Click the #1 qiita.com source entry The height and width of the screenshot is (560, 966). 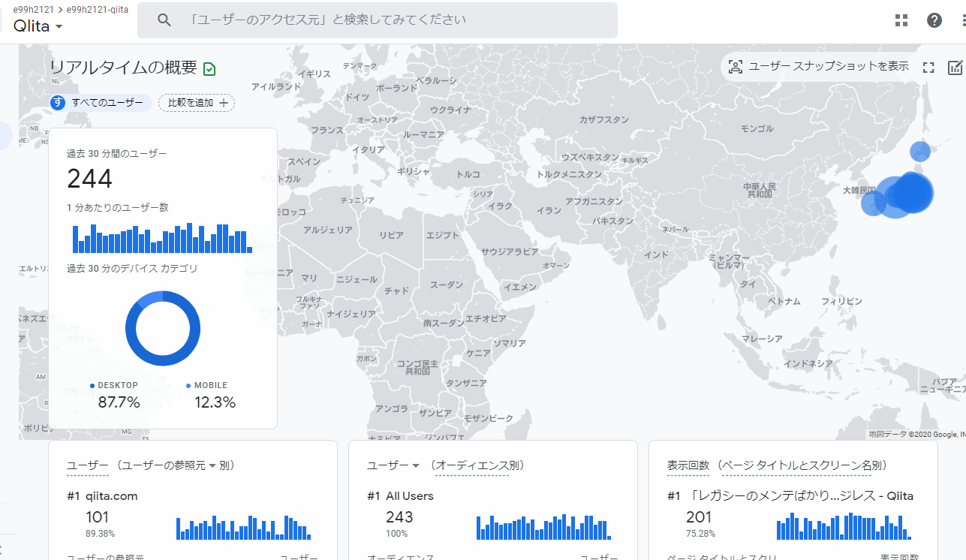(102, 496)
